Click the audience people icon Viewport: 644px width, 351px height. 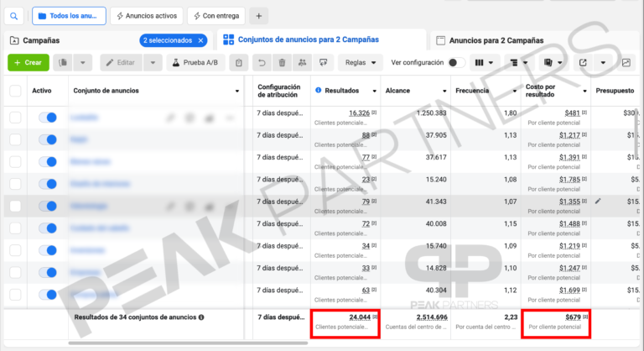point(302,62)
